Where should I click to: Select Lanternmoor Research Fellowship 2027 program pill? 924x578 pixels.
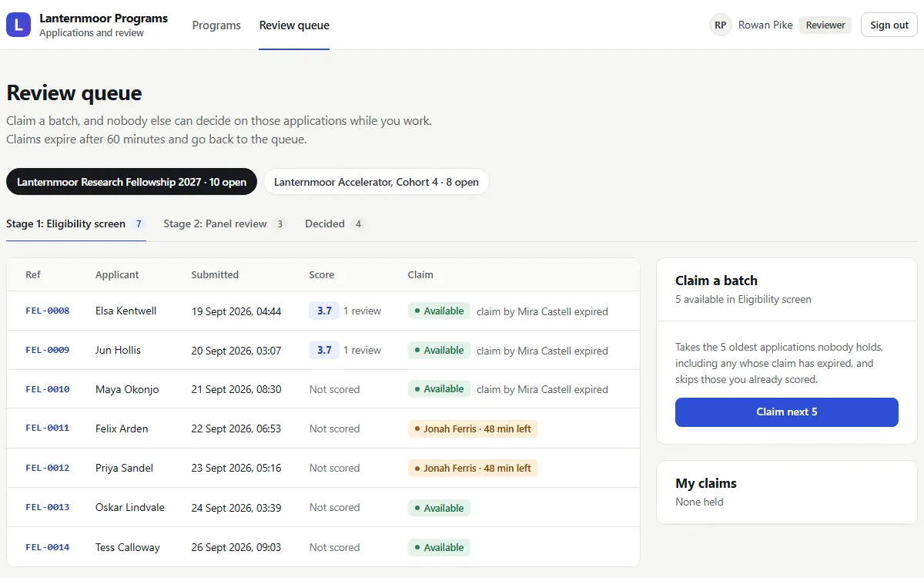[x=132, y=182]
